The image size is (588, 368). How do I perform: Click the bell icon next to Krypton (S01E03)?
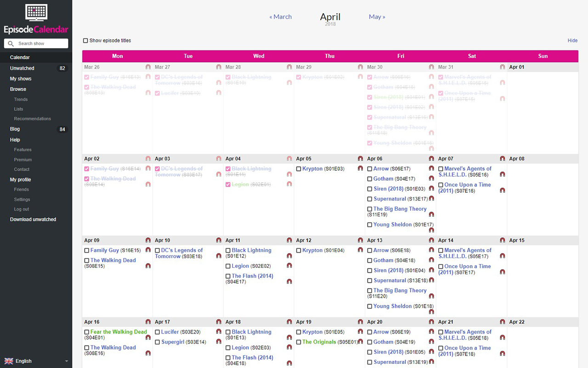click(x=360, y=168)
